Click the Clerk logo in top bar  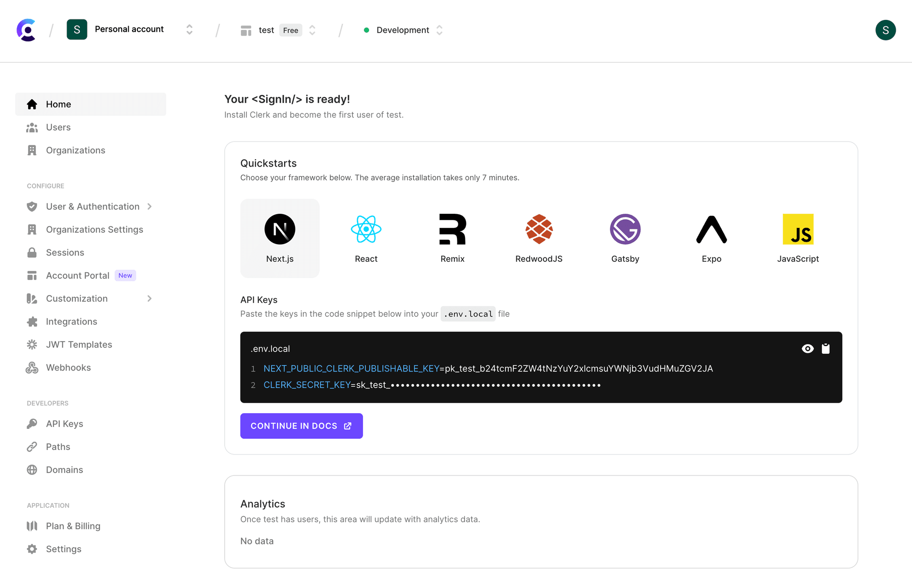26,30
